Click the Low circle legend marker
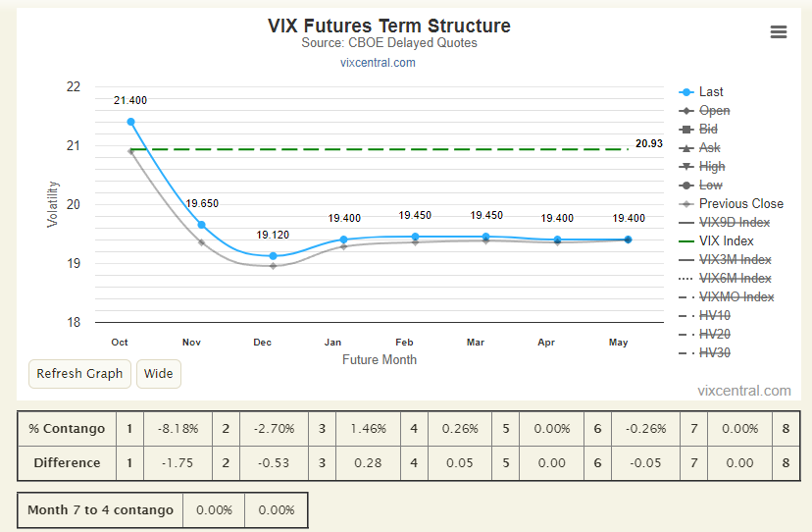This screenshot has height=532, width=812. pyautogui.click(x=686, y=186)
